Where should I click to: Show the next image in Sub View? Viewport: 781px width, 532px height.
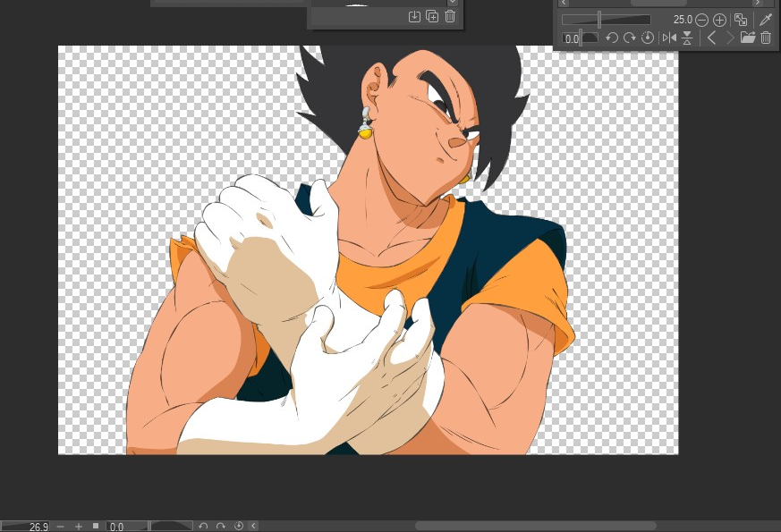pyautogui.click(x=730, y=38)
